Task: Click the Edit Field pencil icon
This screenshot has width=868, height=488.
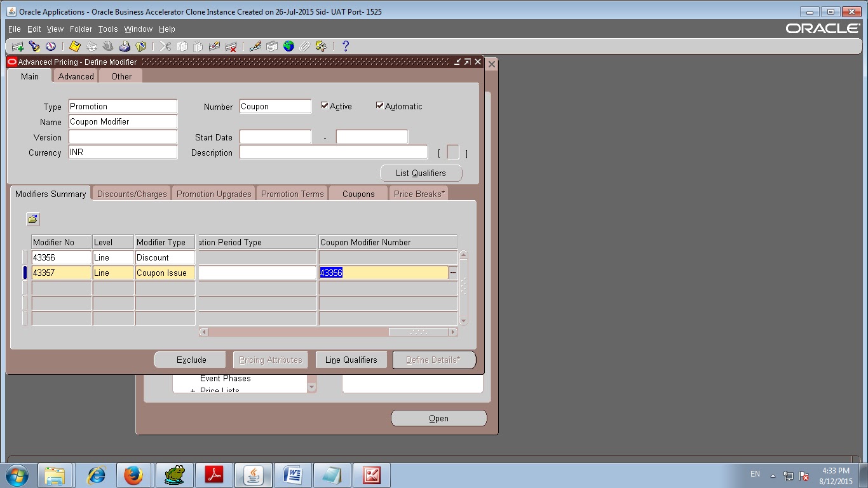Action: [255, 46]
